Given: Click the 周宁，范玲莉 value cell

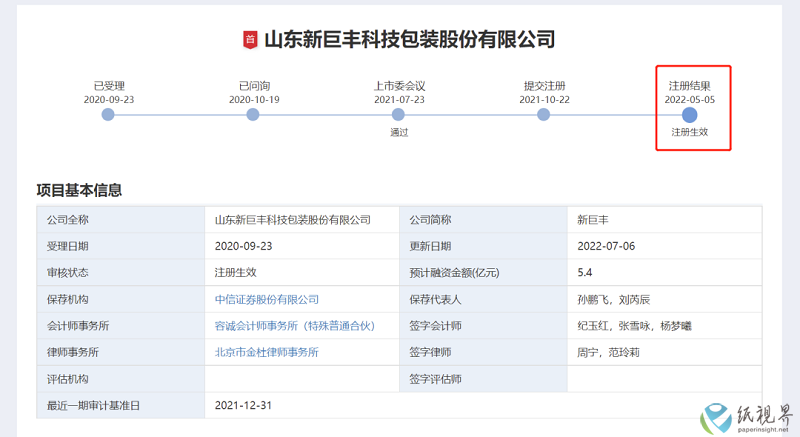Looking at the screenshot, I should pos(664,352).
